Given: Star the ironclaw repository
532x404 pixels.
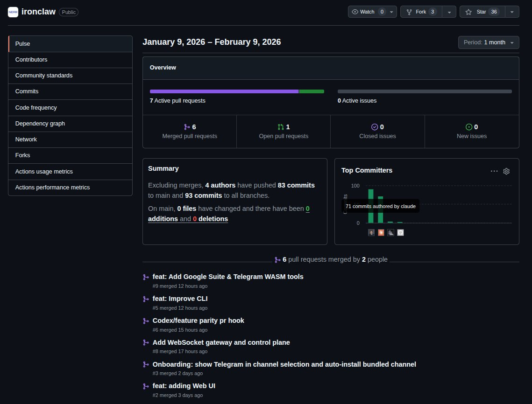Looking at the screenshot, I should [x=482, y=12].
